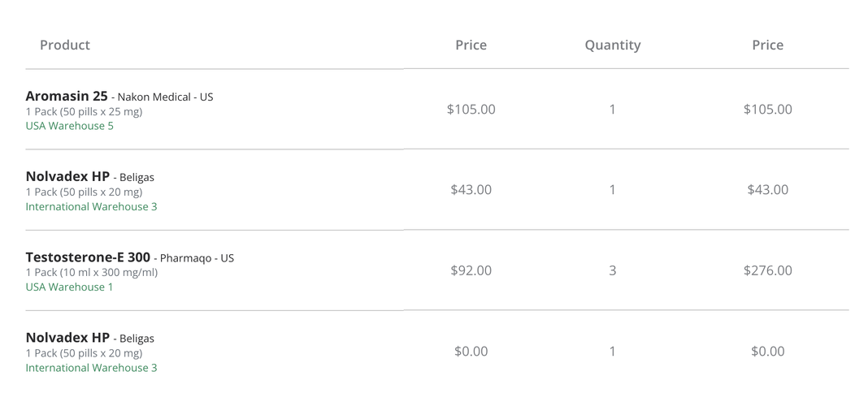Open the Testosterone-E 300 product name

pos(88,257)
